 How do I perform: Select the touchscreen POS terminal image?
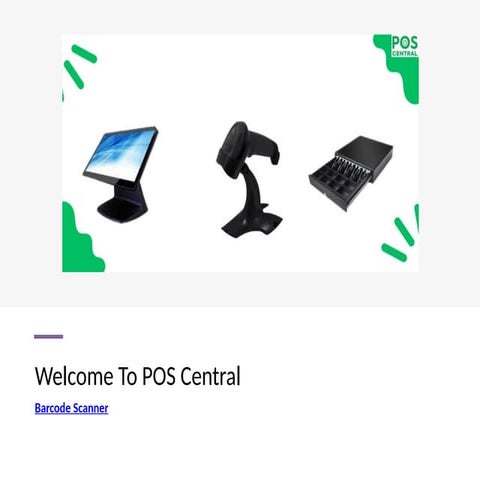120,174
